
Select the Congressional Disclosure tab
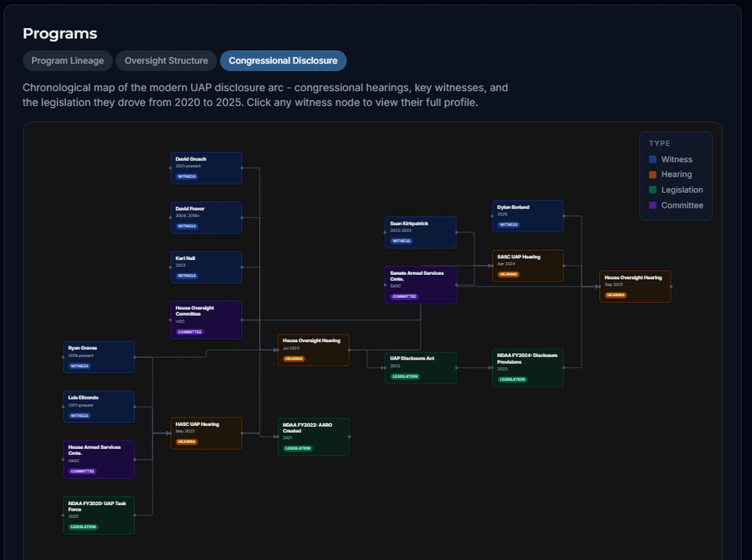click(283, 61)
